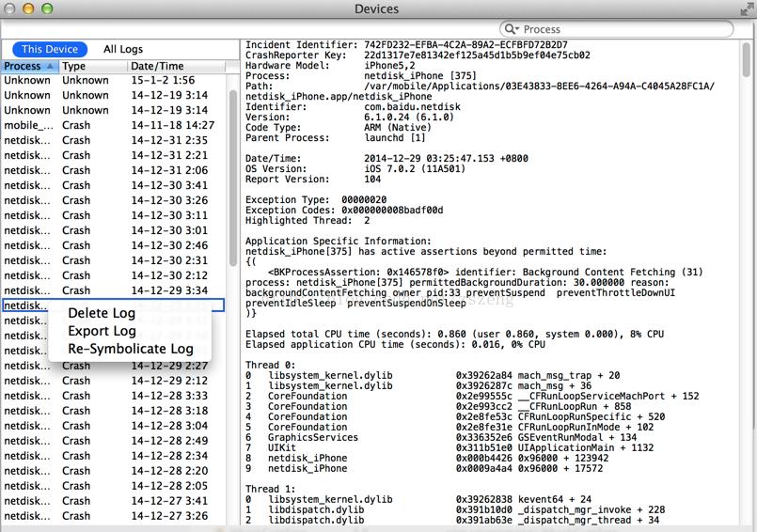Click the OS Version iOS 7.0.2 line
Image resolution: width=757 pixels, height=532 pixels.
tap(355, 168)
